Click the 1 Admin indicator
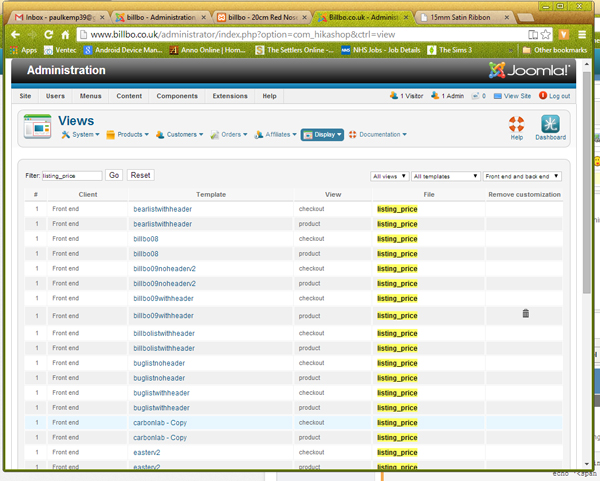600x481 pixels. [x=447, y=96]
